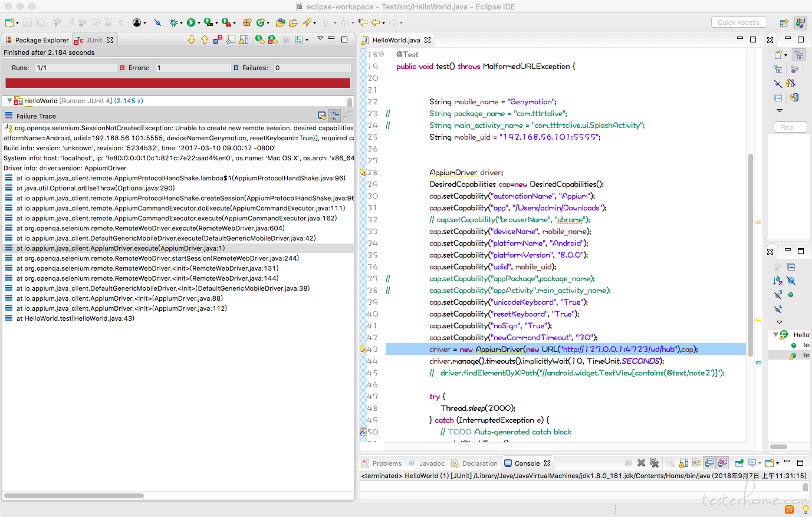812x517 pixels.
Task: Click the Pin Console icon
Action: tap(739, 463)
